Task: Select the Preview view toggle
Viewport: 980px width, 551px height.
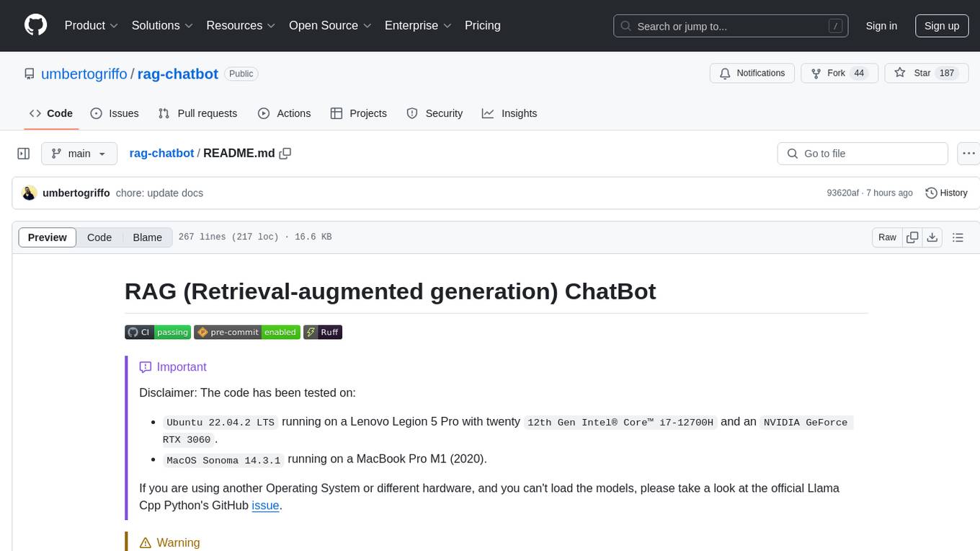Action: (48, 237)
